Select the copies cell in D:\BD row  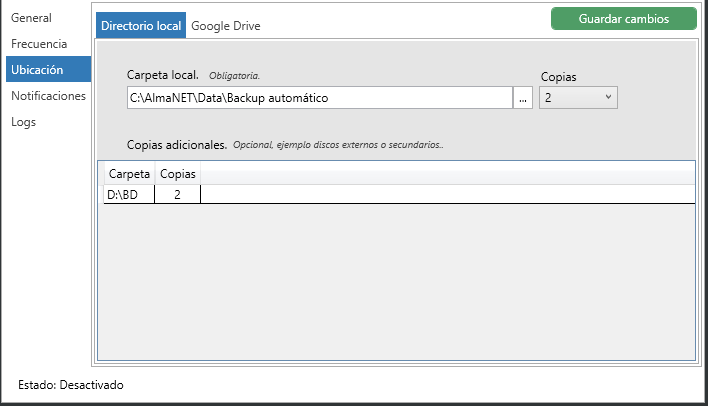coord(178,195)
